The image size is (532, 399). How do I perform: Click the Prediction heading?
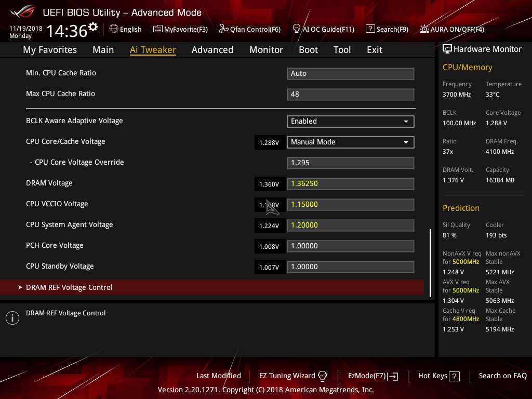461,208
